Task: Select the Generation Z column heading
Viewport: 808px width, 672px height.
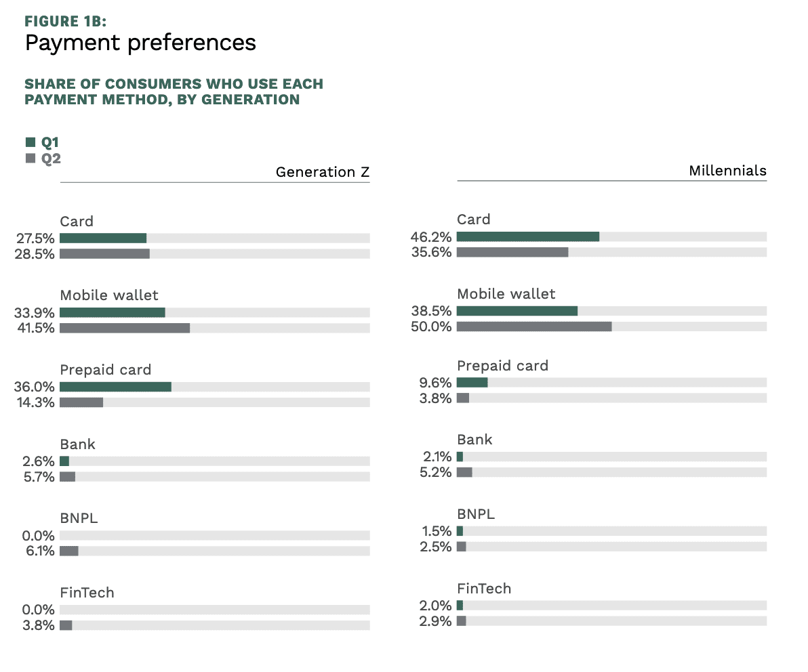Action: coord(322,172)
